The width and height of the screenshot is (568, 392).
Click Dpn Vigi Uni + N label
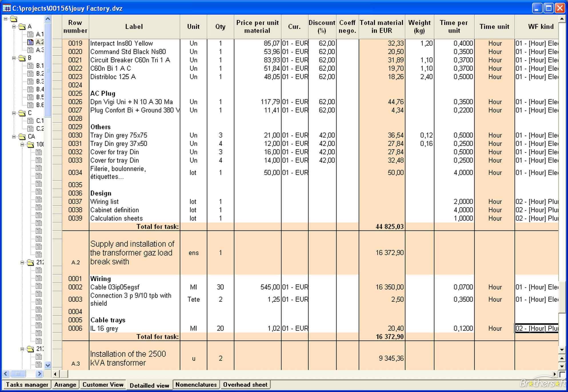134,102
